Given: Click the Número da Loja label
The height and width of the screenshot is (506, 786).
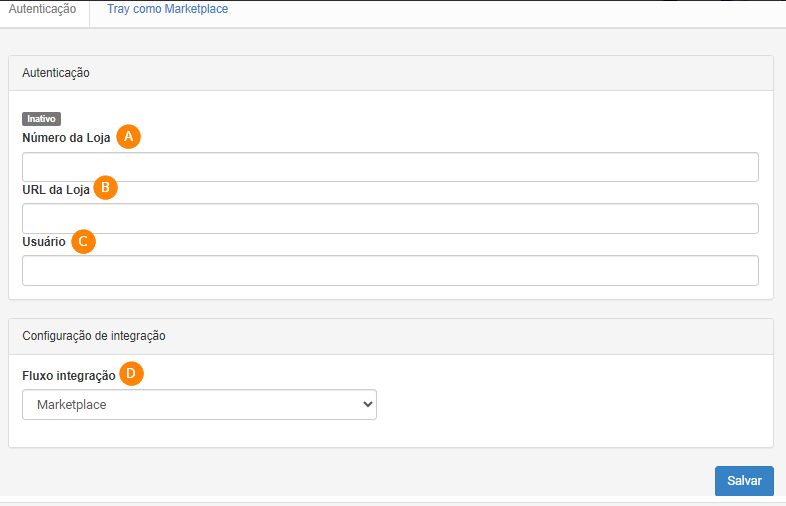Looking at the screenshot, I should click(66, 137).
